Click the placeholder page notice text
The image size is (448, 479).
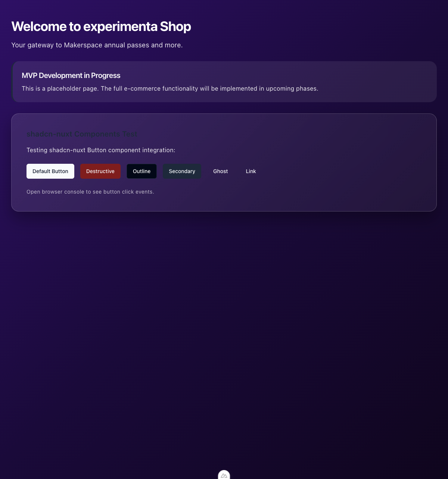tap(170, 88)
